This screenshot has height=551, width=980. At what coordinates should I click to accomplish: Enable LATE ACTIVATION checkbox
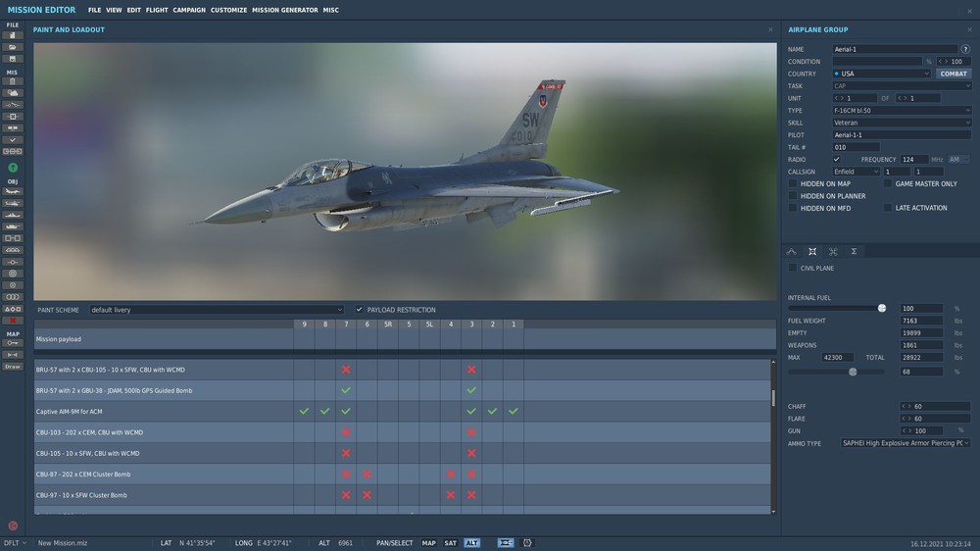click(888, 208)
